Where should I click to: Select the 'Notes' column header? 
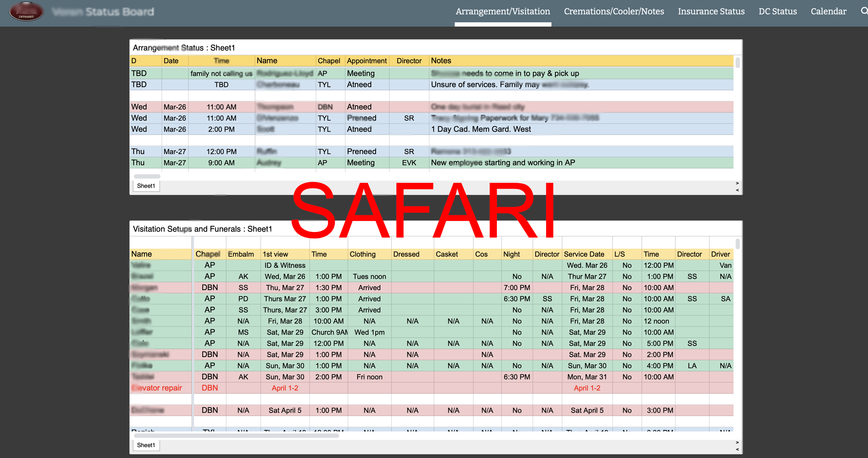pyautogui.click(x=581, y=61)
